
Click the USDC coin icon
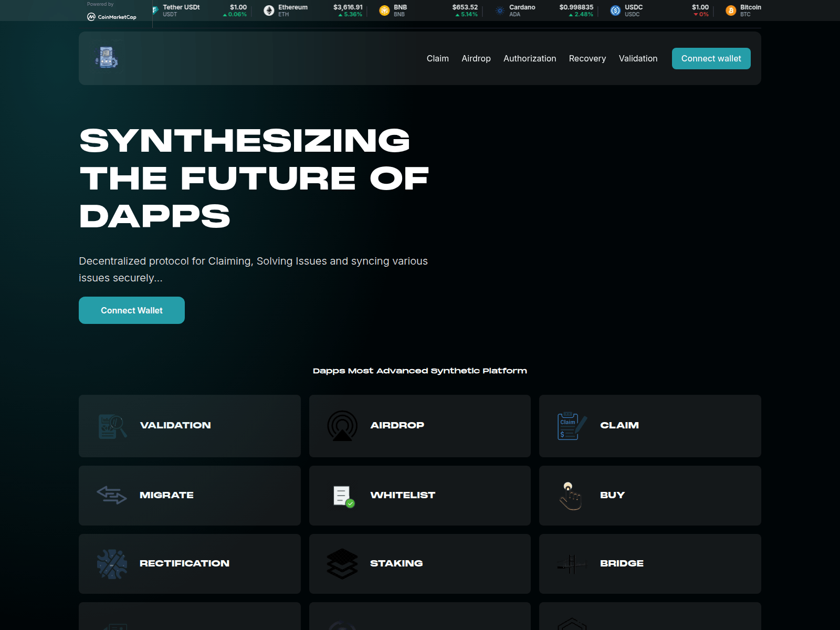[614, 10]
